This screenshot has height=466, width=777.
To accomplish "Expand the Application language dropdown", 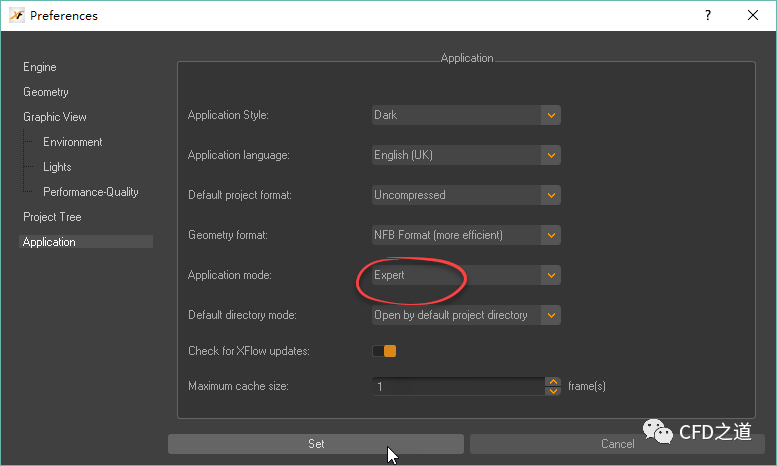I will pyautogui.click(x=465, y=155).
